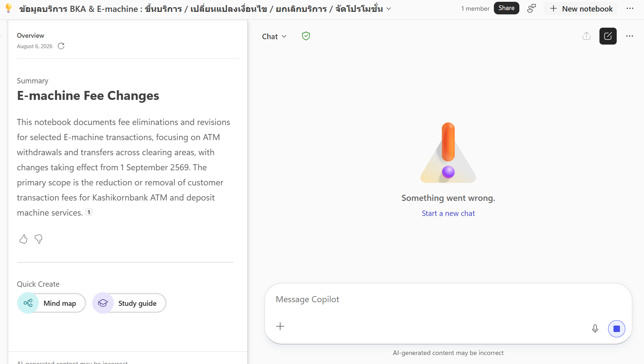Stop generating with the stop button
Screen dimensions: 644x364
617,329
